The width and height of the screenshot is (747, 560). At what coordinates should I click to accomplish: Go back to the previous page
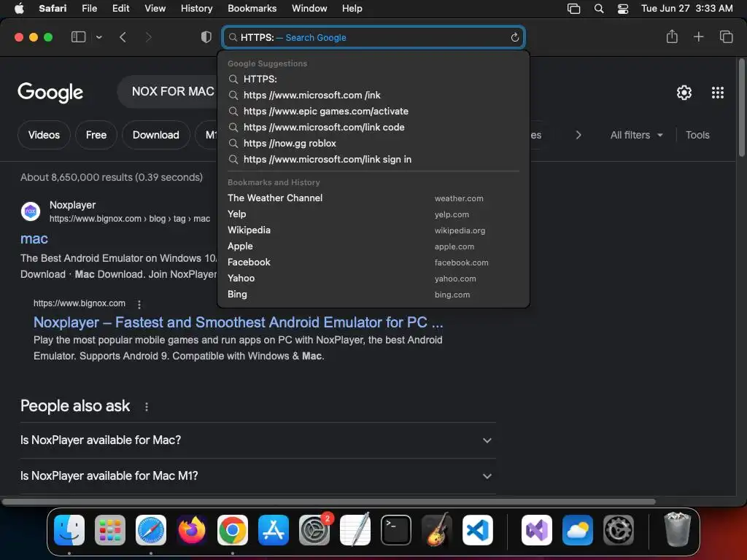(123, 37)
